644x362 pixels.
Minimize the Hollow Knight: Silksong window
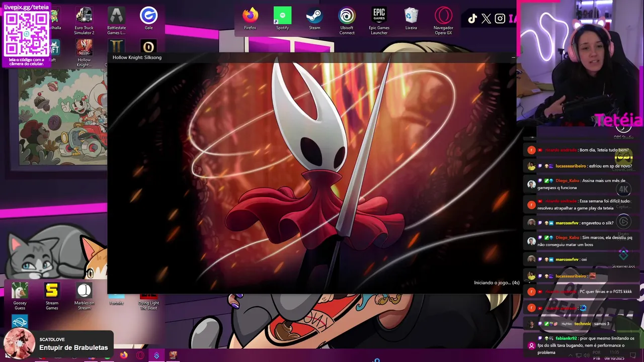click(x=513, y=57)
